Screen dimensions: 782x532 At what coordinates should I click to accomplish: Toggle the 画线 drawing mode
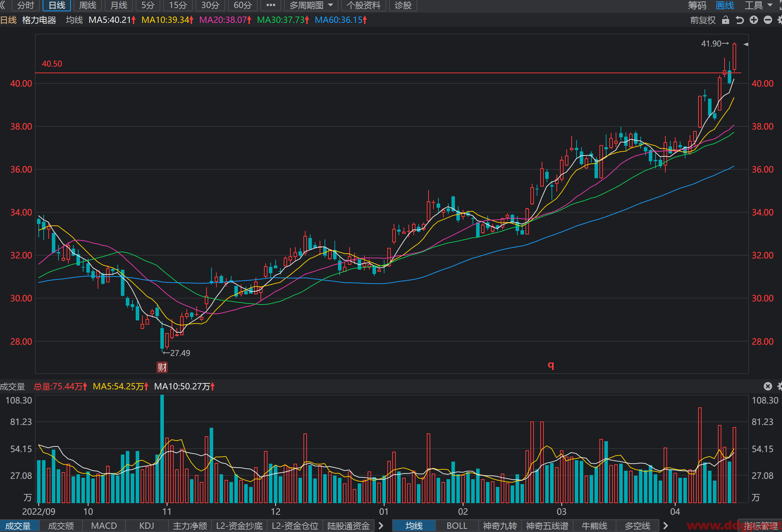coord(725,5)
